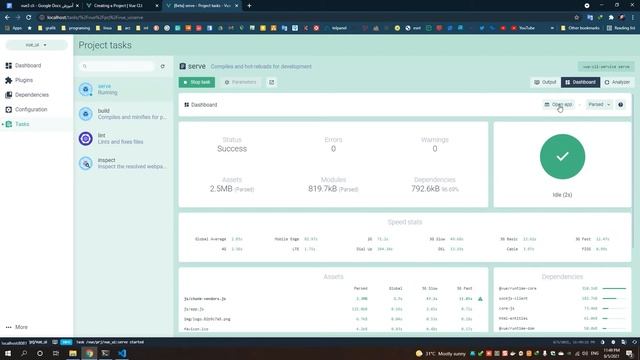Viewport: 640px width, 360px height.
Task: Click the core-js dependency row
Action: pos(562,308)
